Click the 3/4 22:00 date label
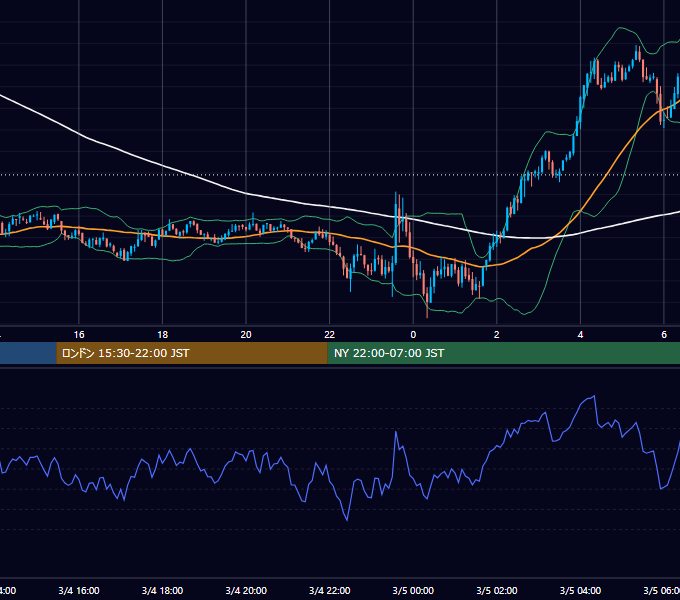Image resolution: width=680 pixels, height=600 pixels. (x=330, y=591)
